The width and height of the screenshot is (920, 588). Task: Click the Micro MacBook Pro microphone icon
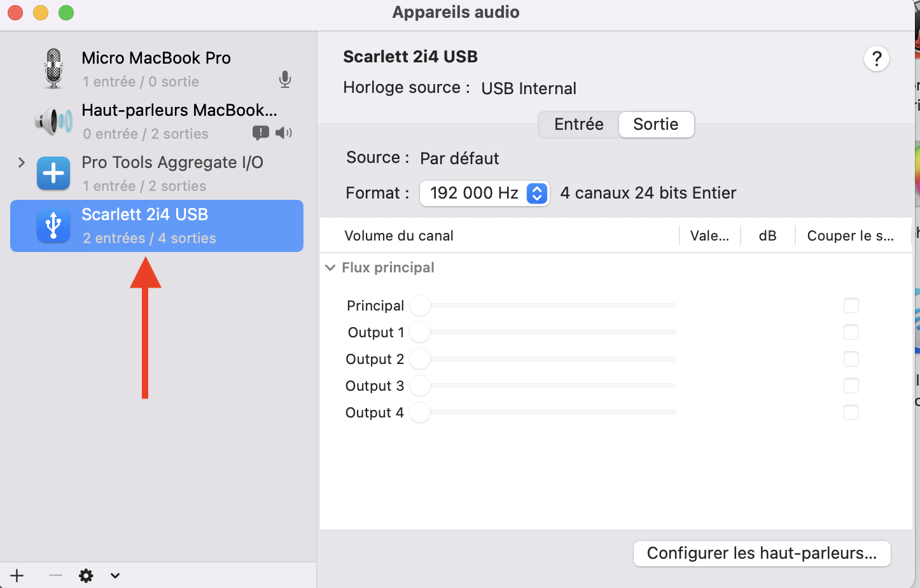coord(54,69)
